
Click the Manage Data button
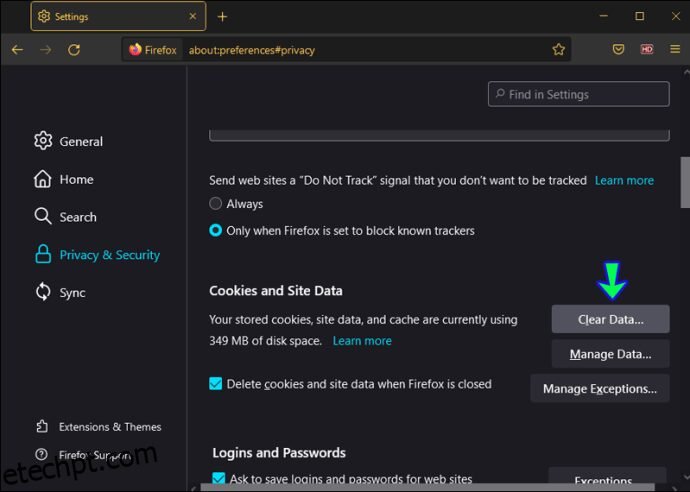tap(611, 354)
